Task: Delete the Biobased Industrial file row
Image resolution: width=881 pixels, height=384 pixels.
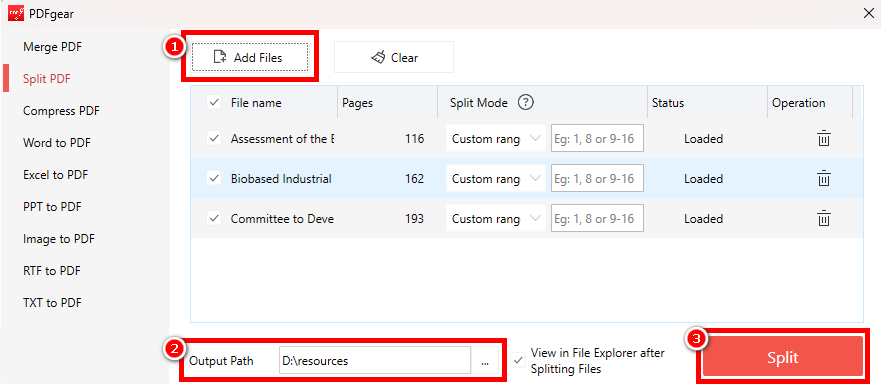Action: [823, 178]
